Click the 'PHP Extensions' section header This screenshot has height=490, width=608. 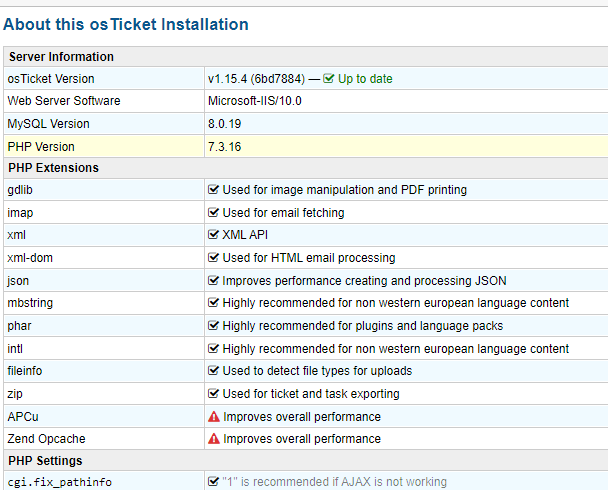click(54, 168)
